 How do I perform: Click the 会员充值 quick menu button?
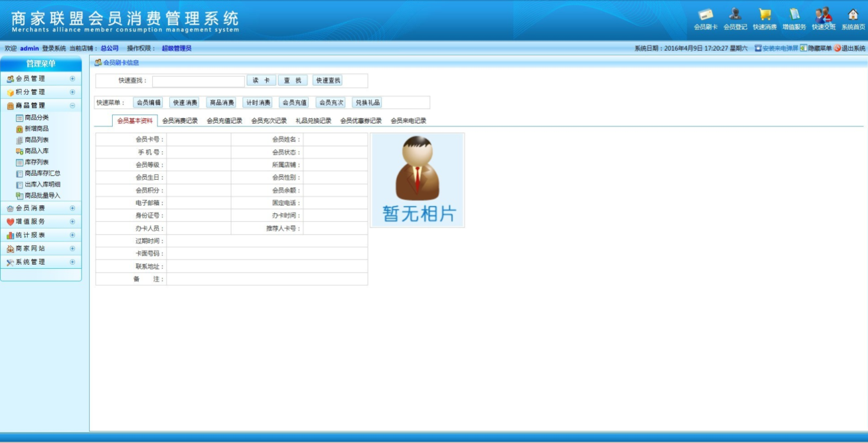[294, 103]
